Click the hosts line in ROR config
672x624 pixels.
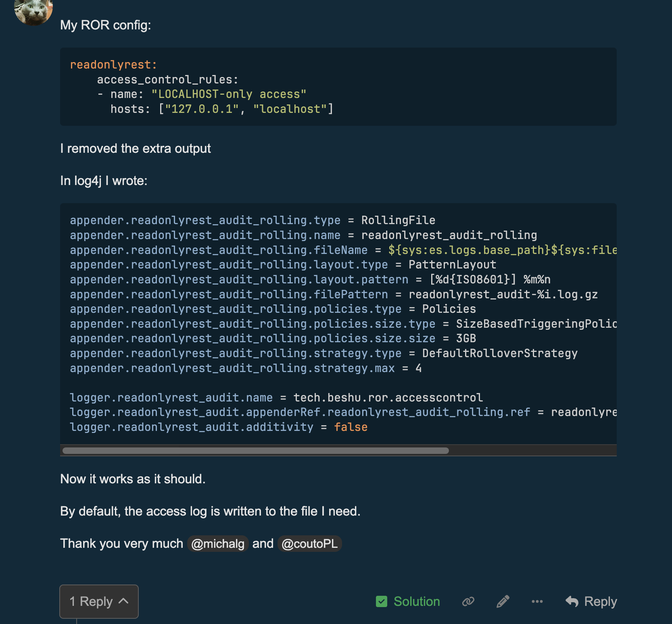(221, 109)
